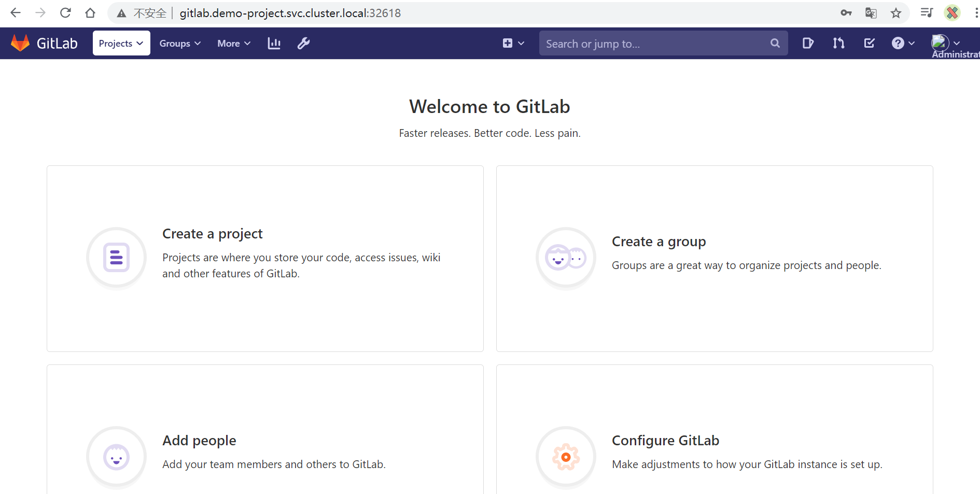The height and width of the screenshot is (494, 980).
Task: Open the create new plus dropdown
Action: [513, 44]
